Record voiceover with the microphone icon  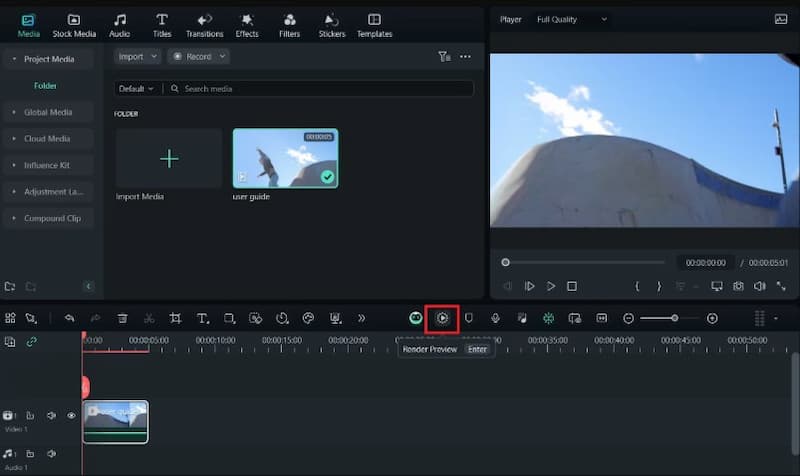click(x=495, y=318)
